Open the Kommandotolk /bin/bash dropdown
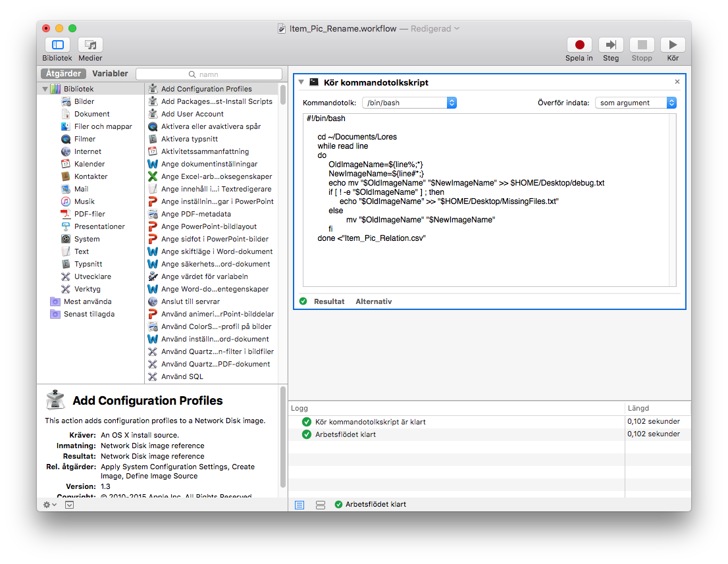This screenshot has height=564, width=728. pos(409,103)
